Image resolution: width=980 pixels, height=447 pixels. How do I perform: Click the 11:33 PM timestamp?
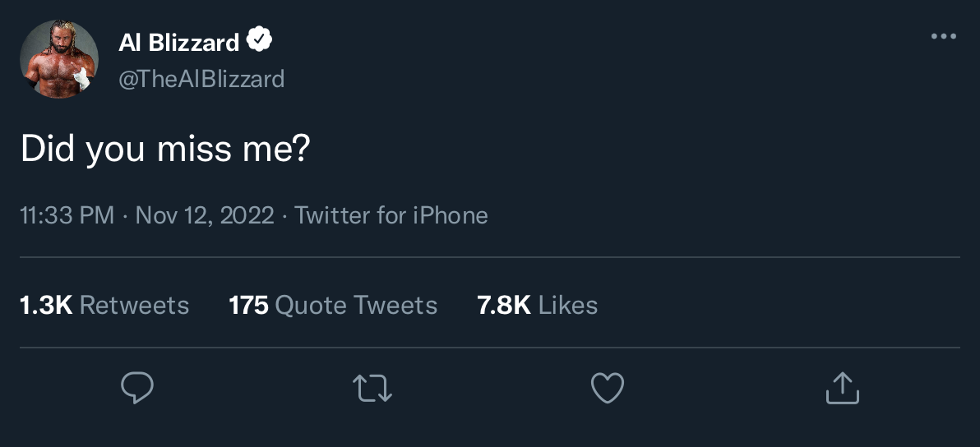[x=67, y=215]
